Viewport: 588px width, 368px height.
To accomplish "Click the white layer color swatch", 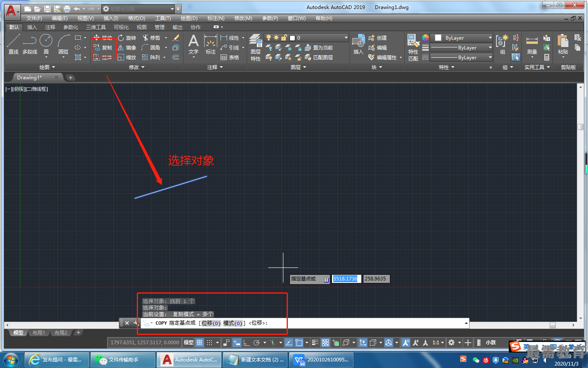I will tap(292, 38).
